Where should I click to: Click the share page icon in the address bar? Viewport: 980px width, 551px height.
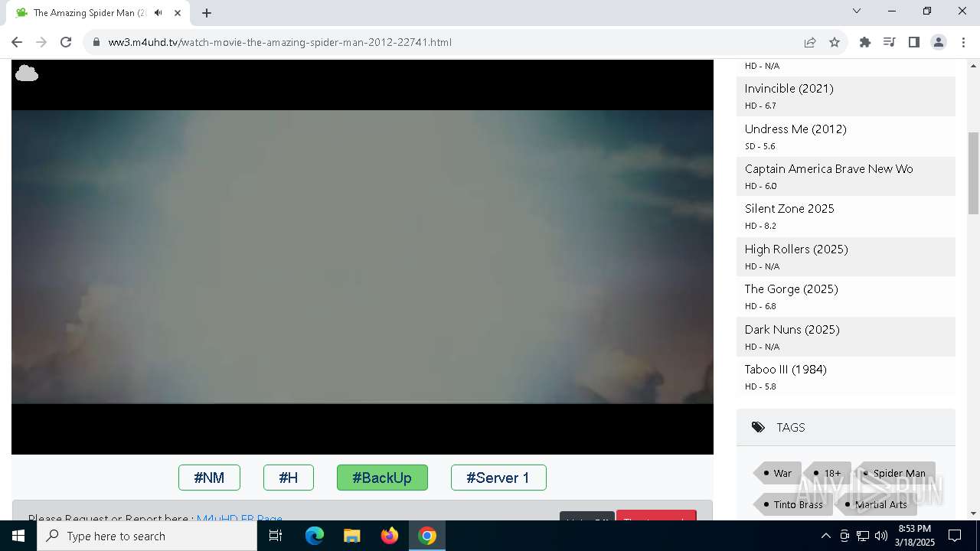(x=809, y=42)
